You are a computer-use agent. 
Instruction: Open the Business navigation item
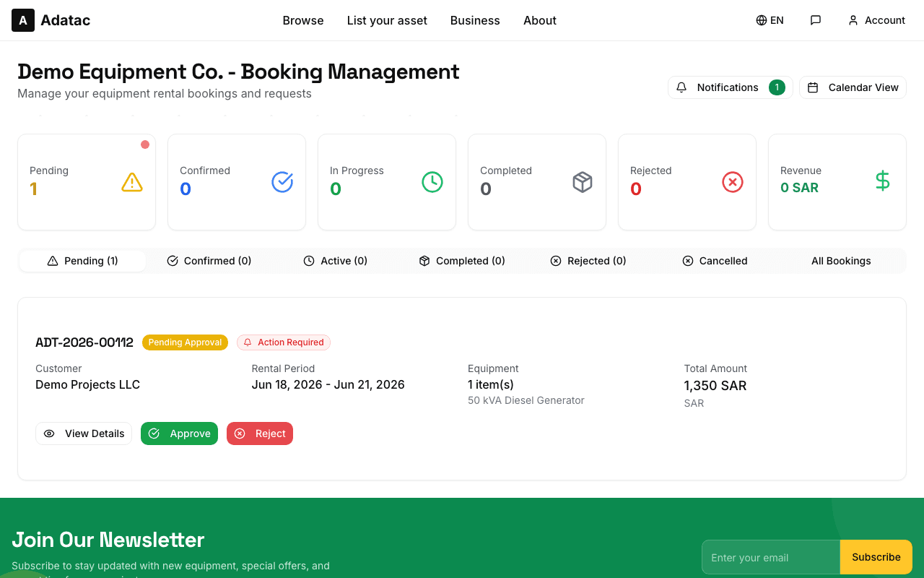tap(475, 20)
